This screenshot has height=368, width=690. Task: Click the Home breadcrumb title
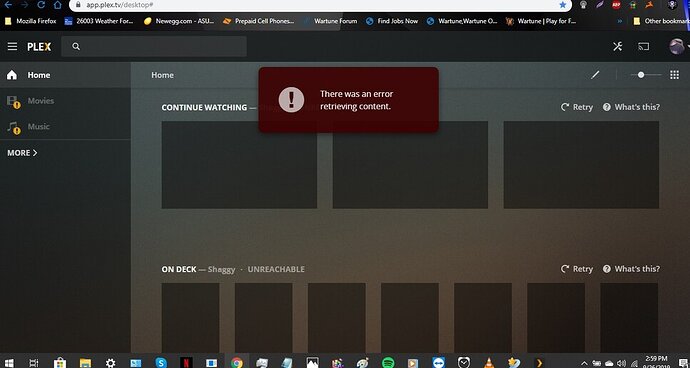[162, 75]
